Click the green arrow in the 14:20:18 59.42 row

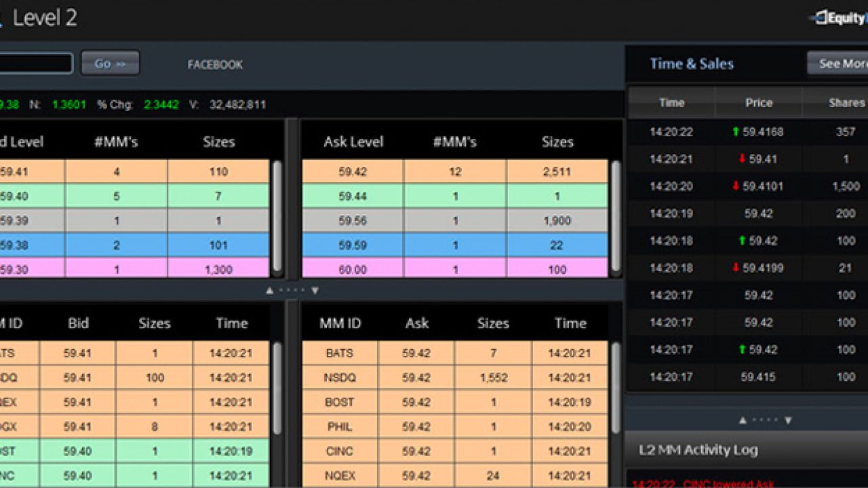(x=741, y=241)
